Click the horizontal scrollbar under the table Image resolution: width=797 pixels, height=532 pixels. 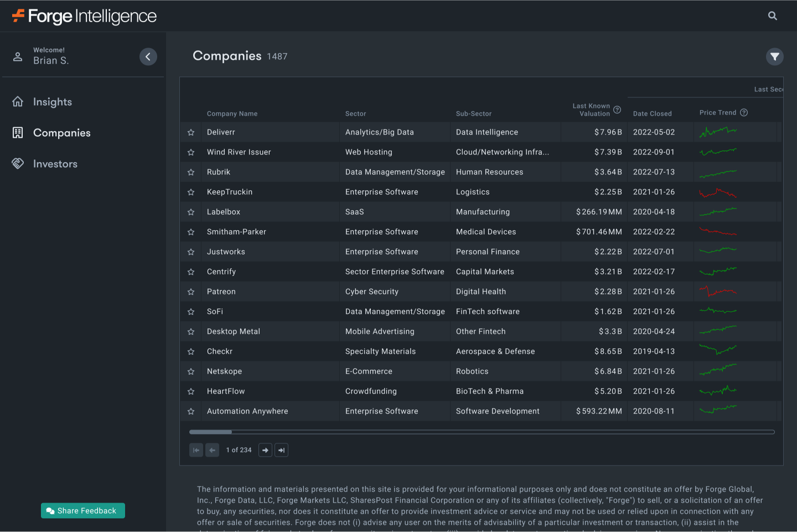coord(210,432)
